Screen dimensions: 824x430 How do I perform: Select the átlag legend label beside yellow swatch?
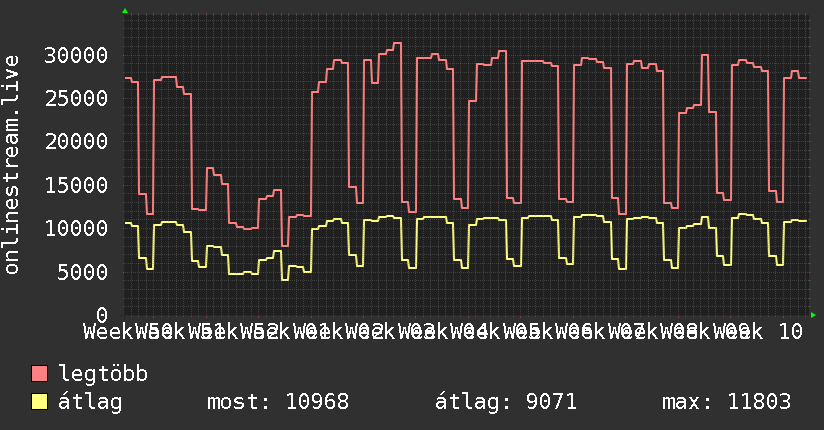click(x=90, y=402)
